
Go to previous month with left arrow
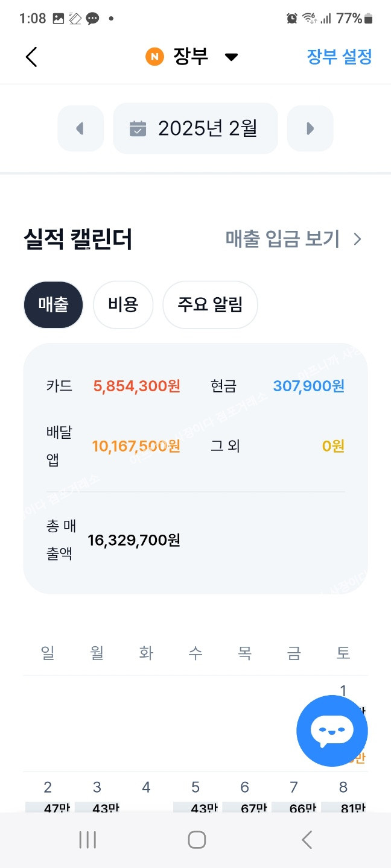pyautogui.click(x=80, y=128)
